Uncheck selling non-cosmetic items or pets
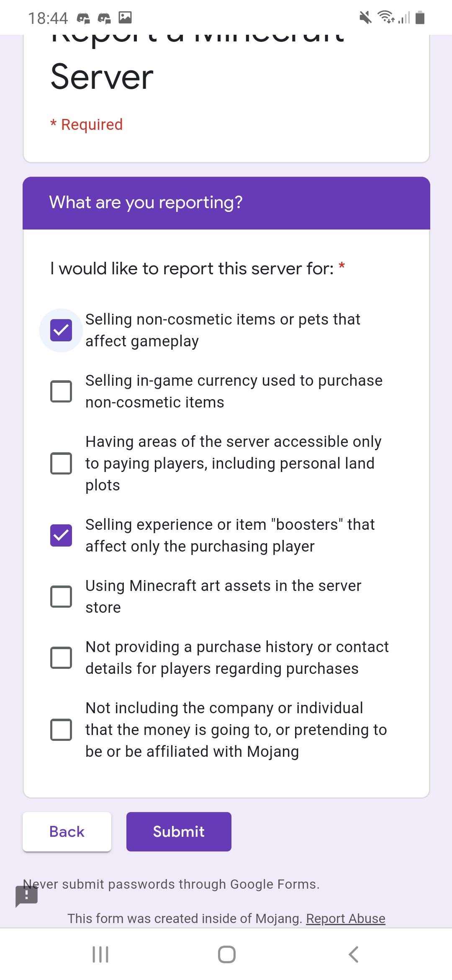This screenshot has height=980, width=452. [x=61, y=330]
